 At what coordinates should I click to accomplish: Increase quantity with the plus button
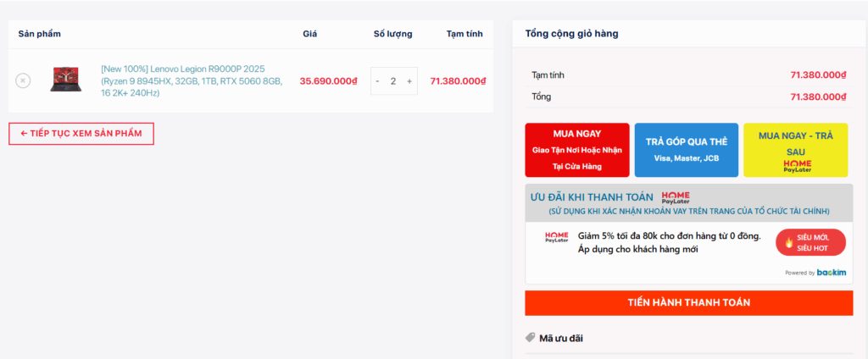(409, 81)
